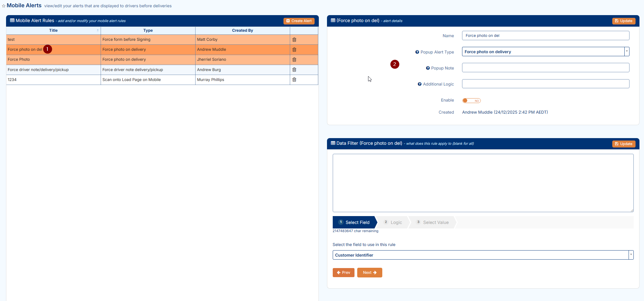
Task: Select the Scan onto Load Page row
Action: (131, 80)
